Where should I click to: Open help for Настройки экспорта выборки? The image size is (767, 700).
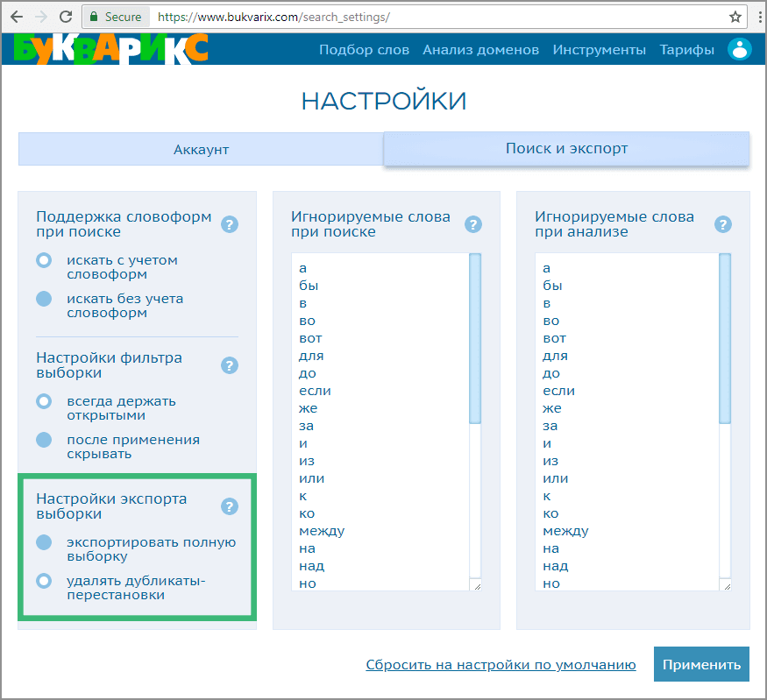[x=230, y=506]
